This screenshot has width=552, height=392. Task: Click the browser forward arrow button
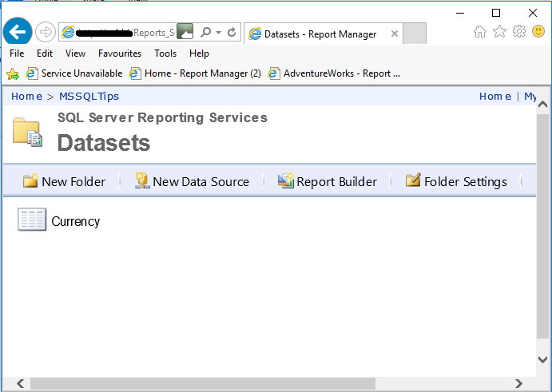[45, 33]
